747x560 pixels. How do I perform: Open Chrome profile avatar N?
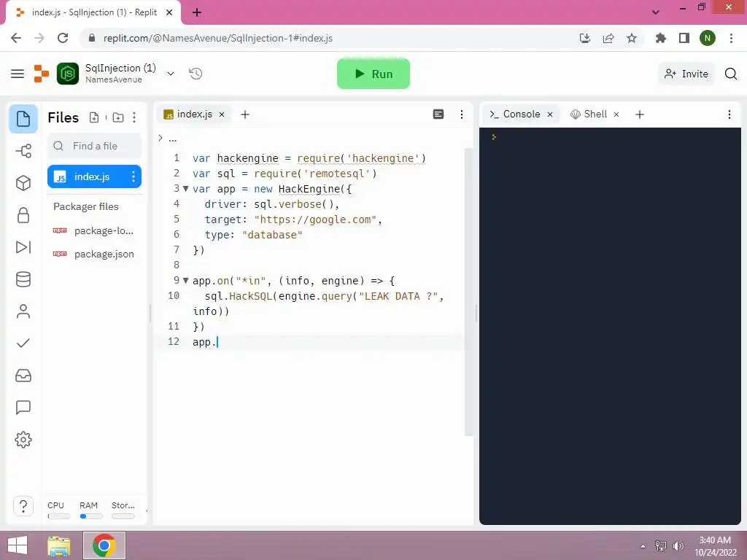(708, 38)
